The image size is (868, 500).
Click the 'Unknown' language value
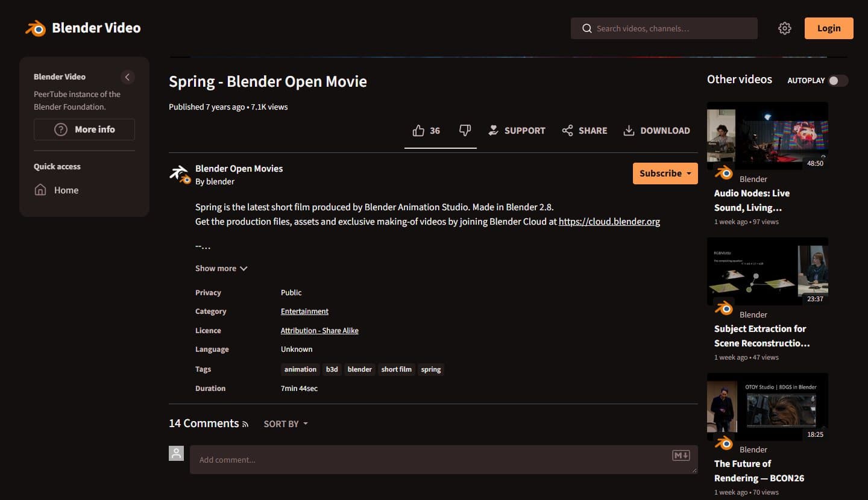(297, 349)
